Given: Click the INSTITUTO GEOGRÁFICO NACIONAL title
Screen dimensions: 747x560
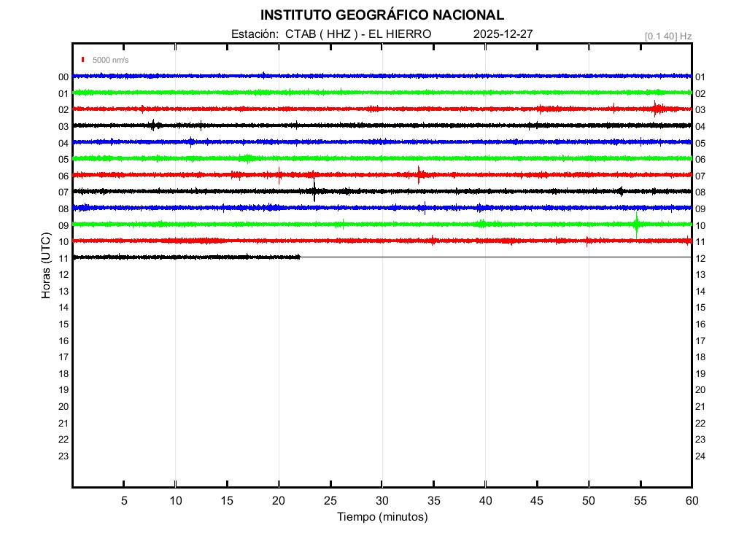Looking at the screenshot, I should (382, 15).
